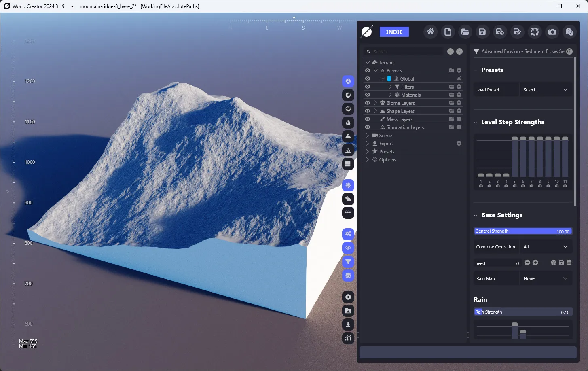Select the Export tree item
This screenshot has width=588, height=371.
pyautogui.click(x=386, y=143)
